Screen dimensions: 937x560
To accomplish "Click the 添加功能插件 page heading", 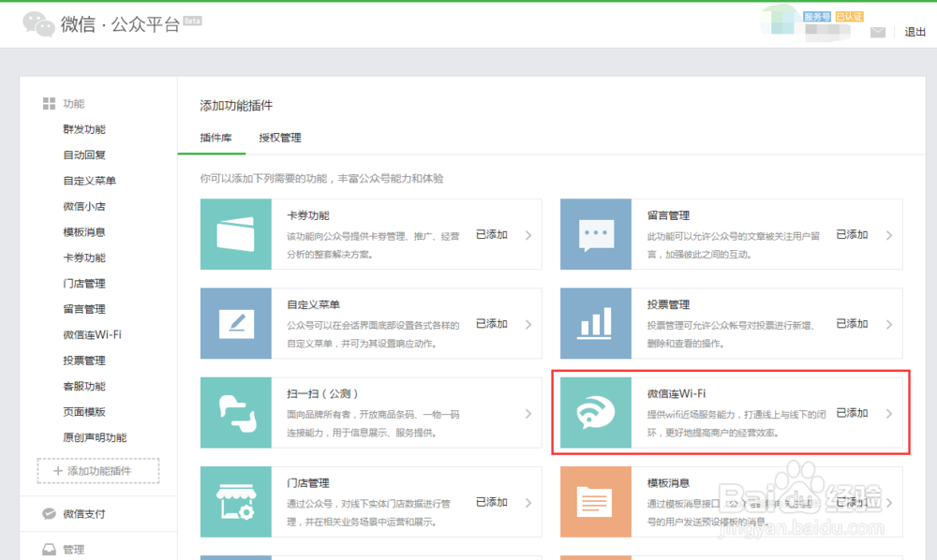I will (236, 106).
